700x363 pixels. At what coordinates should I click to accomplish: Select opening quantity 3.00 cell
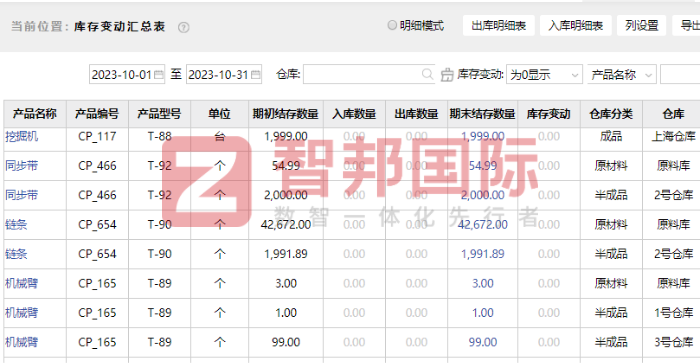pos(286,283)
